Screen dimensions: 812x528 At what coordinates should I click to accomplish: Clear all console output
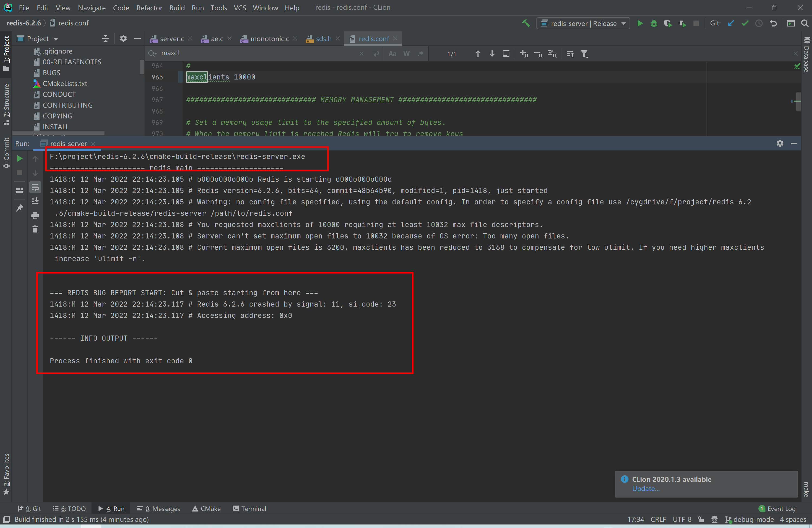pos(35,229)
